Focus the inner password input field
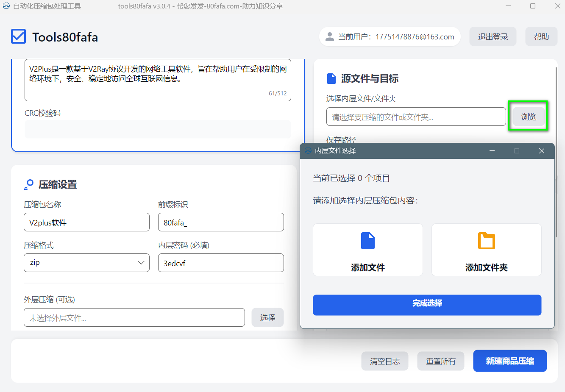Image resolution: width=565 pixels, height=392 pixels. (x=220, y=263)
